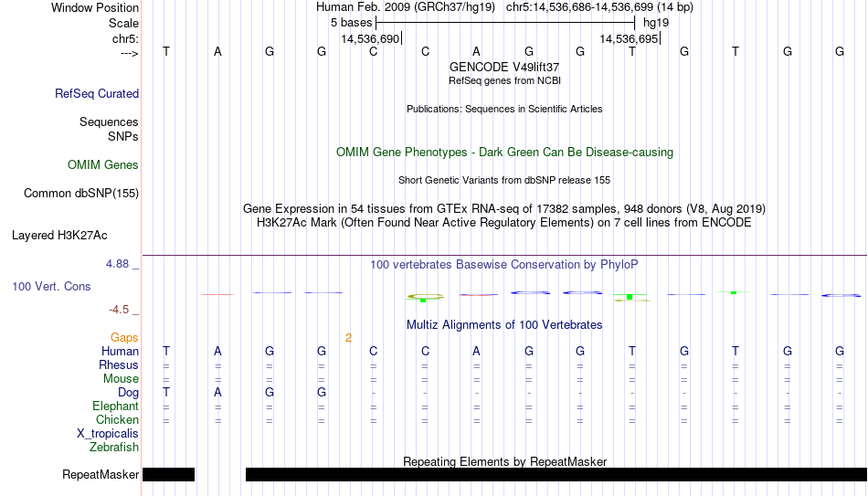This screenshot has height=496, width=868.
Task: Click the Scale label
Action: (x=123, y=23)
